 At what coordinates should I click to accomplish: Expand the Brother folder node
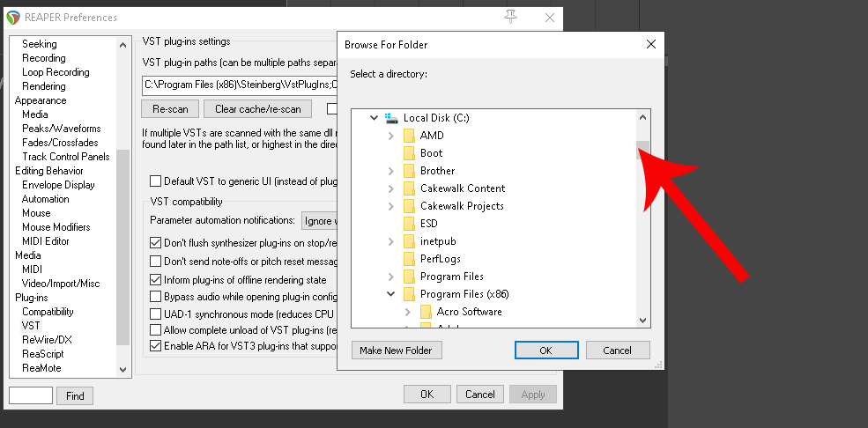[x=391, y=171]
